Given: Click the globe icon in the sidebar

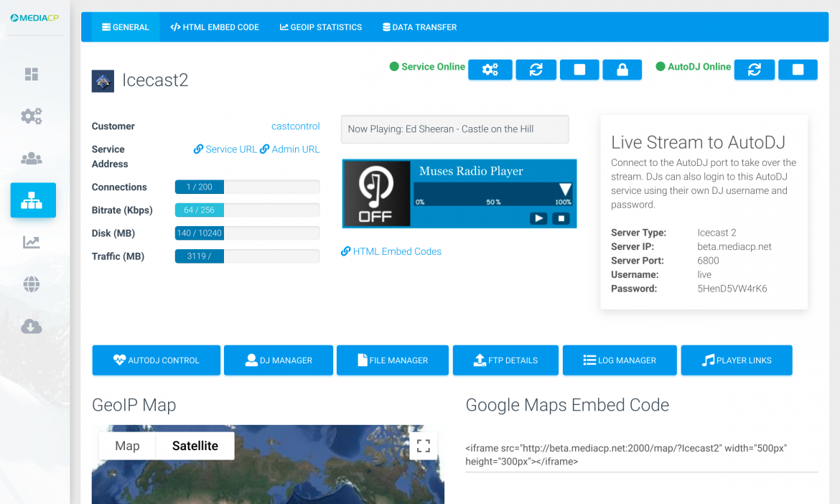Looking at the screenshot, I should pos(32,284).
